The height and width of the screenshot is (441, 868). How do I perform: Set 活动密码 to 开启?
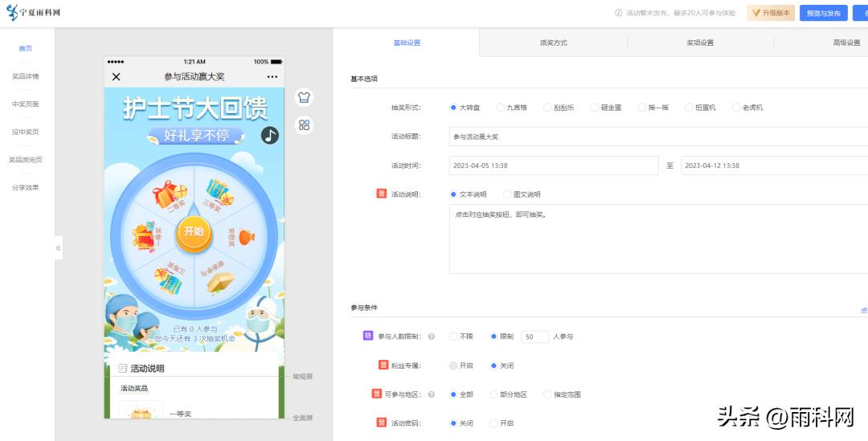[493, 423]
